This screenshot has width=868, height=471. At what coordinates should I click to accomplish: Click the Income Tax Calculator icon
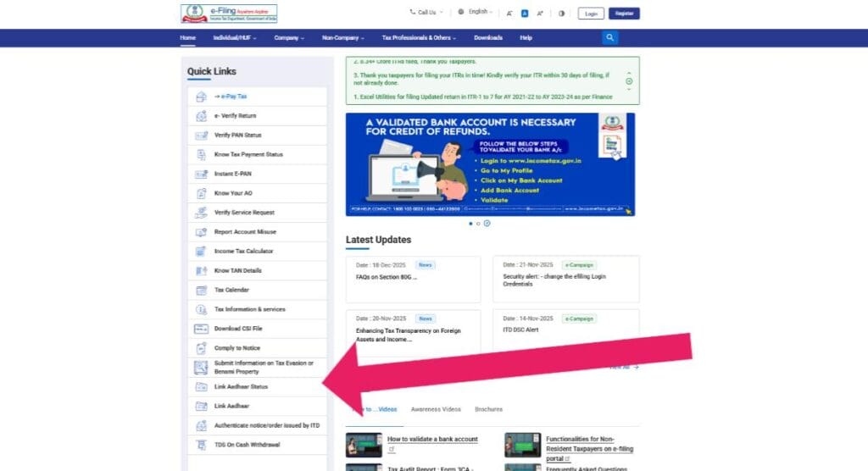coord(201,252)
